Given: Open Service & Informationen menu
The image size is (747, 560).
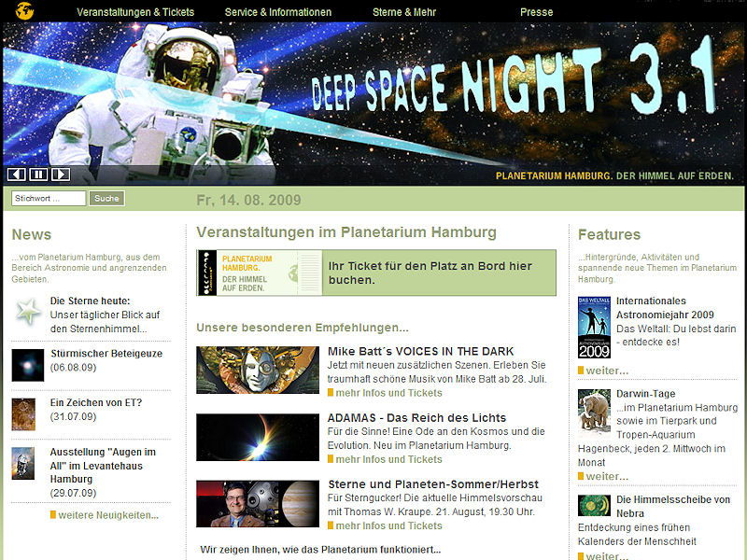Looking at the screenshot, I should coord(278,12).
